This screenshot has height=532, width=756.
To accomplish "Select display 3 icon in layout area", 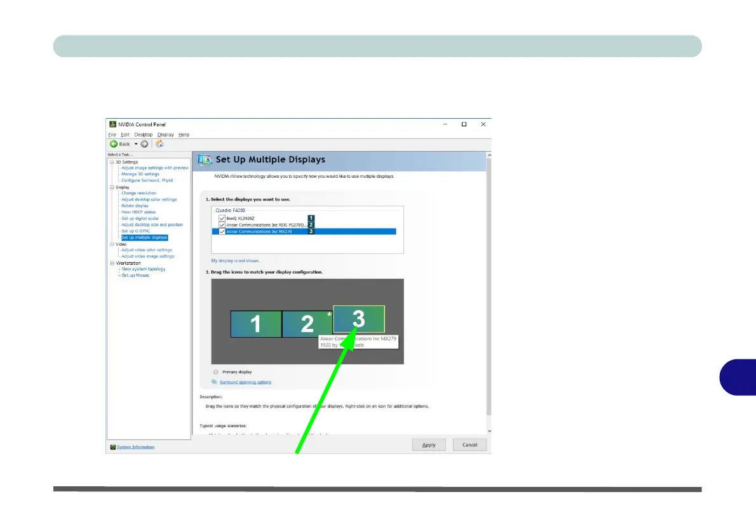I will click(359, 319).
